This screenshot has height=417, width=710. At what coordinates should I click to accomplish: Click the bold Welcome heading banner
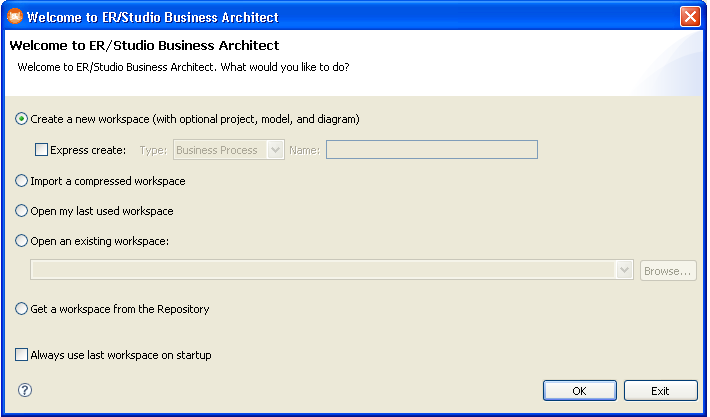coord(144,45)
